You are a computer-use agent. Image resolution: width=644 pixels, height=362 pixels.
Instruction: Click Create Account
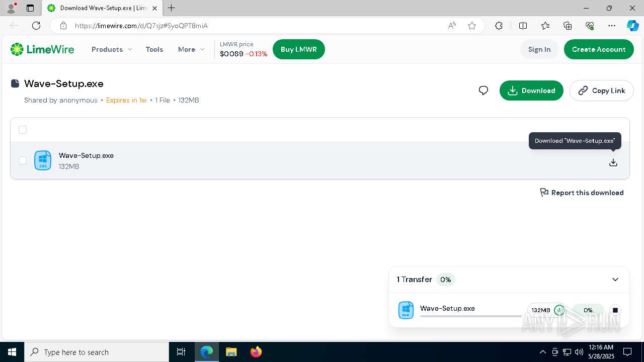(x=599, y=49)
